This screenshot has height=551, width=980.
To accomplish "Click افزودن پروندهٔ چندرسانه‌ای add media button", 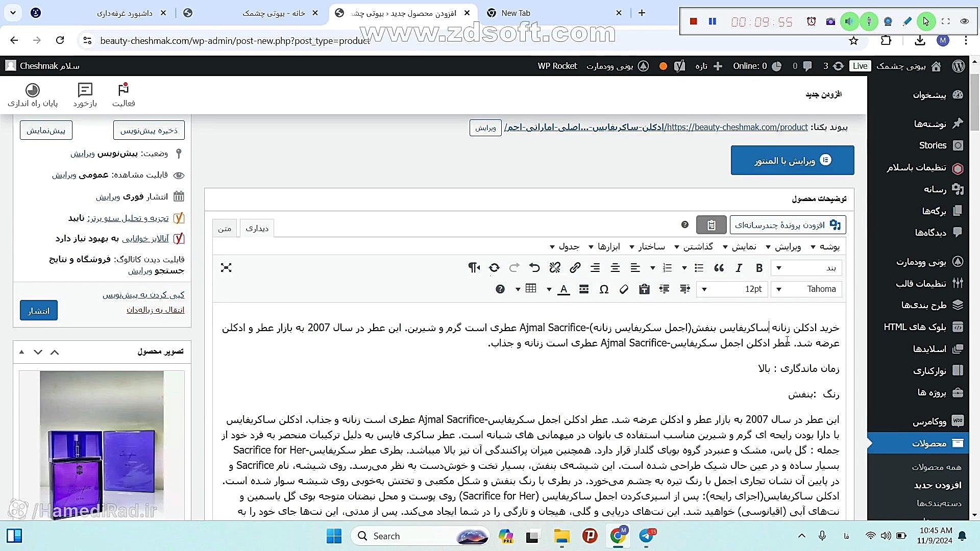I will pos(788,225).
